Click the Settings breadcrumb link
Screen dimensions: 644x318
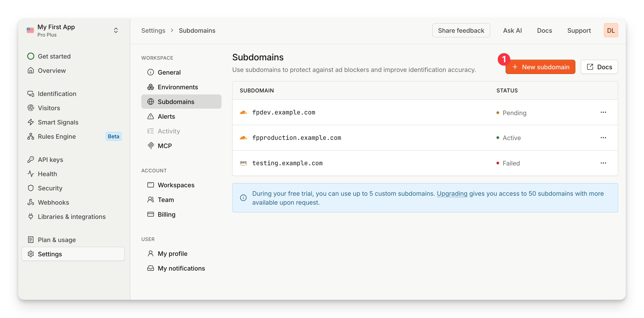tap(153, 31)
